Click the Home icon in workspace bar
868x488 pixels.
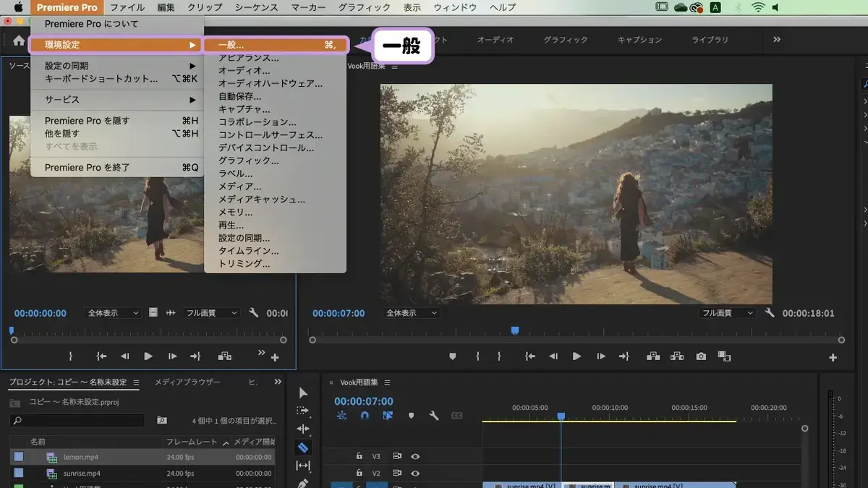click(x=19, y=40)
